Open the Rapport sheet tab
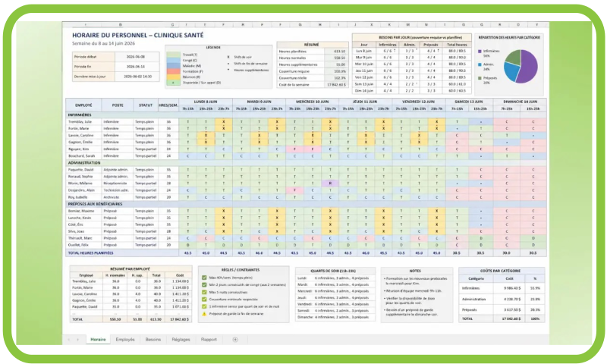Screen dimensions: 607x364 click(209, 340)
